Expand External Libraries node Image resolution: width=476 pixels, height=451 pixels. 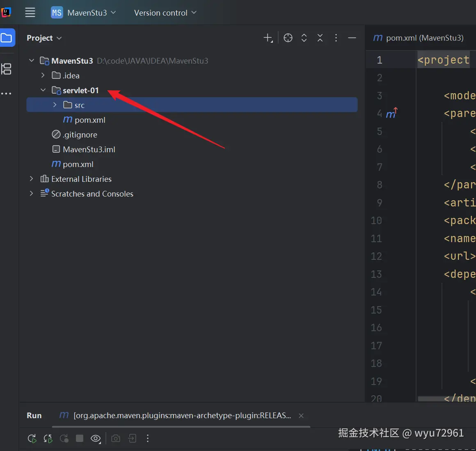[x=31, y=179]
